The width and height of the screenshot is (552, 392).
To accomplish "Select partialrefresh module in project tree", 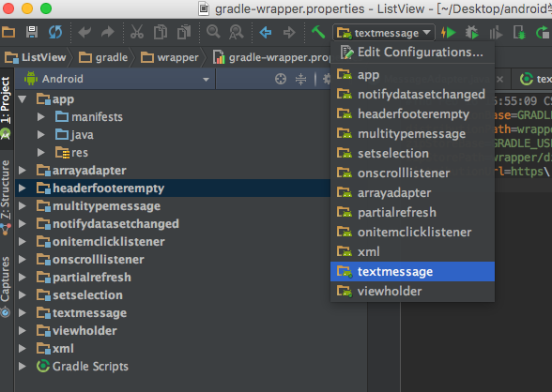I will (92, 278).
